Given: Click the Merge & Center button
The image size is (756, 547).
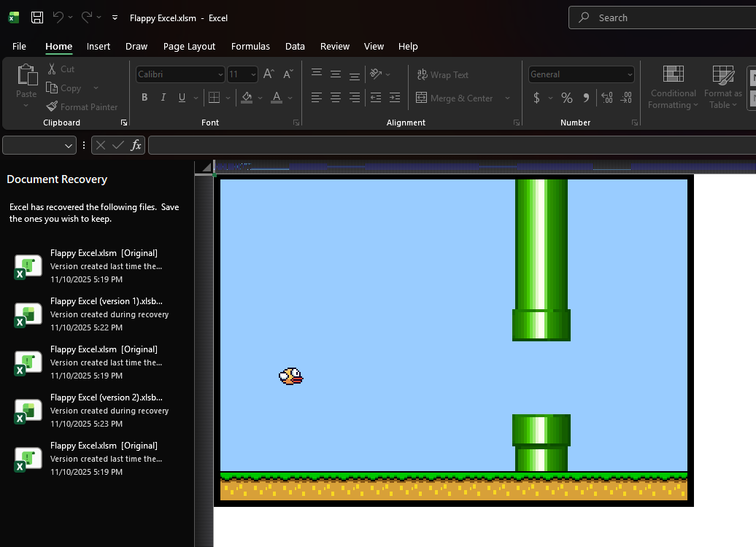Looking at the screenshot, I should 454,98.
